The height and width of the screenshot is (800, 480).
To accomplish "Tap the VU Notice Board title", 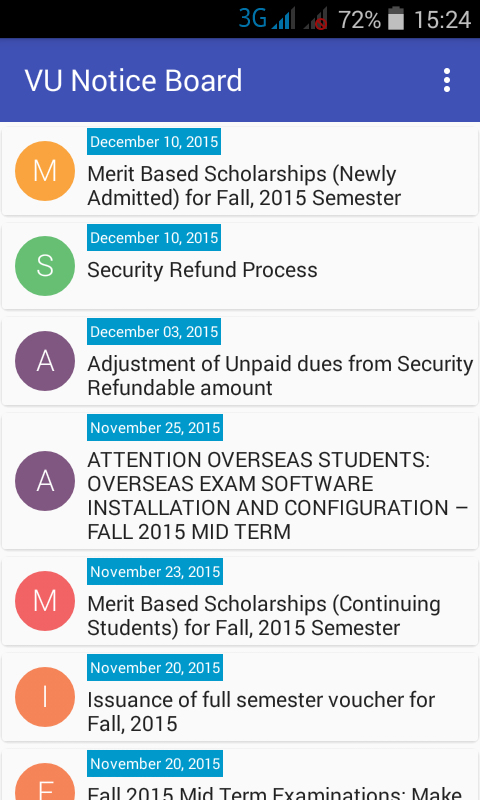I will point(134,81).
